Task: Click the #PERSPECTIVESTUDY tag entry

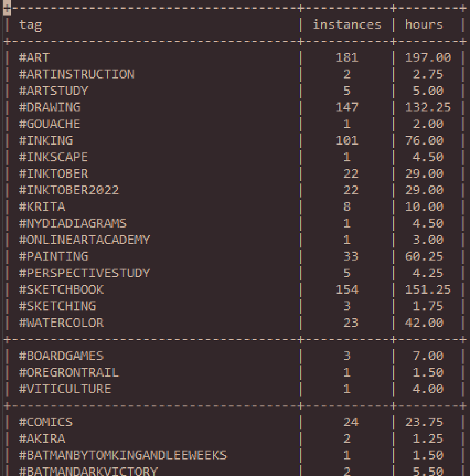Action: pos(84,273)
